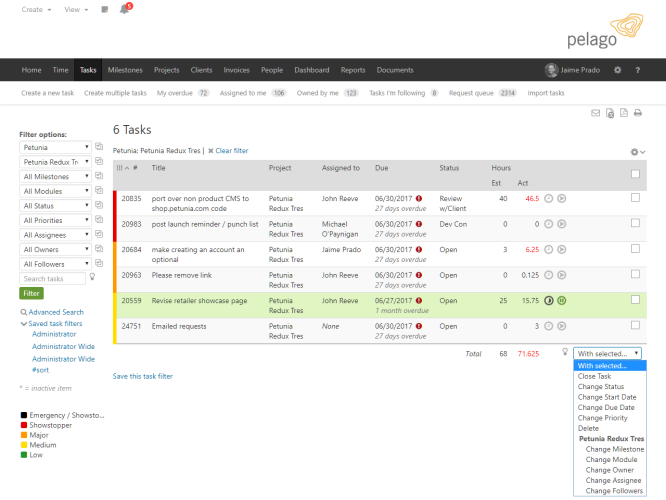Click lightbulb hint near With selected dropdown

tap(565, 352)
